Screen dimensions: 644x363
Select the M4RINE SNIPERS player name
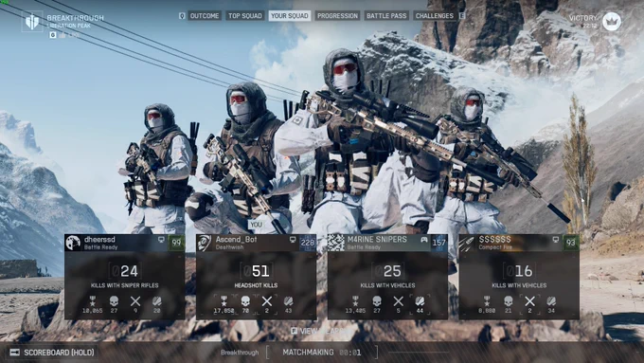[x=377, y=239]
